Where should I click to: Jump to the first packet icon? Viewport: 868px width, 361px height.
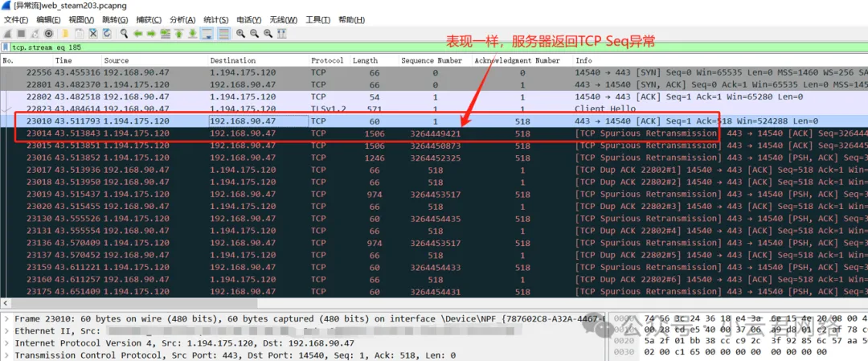pos(179,34)
